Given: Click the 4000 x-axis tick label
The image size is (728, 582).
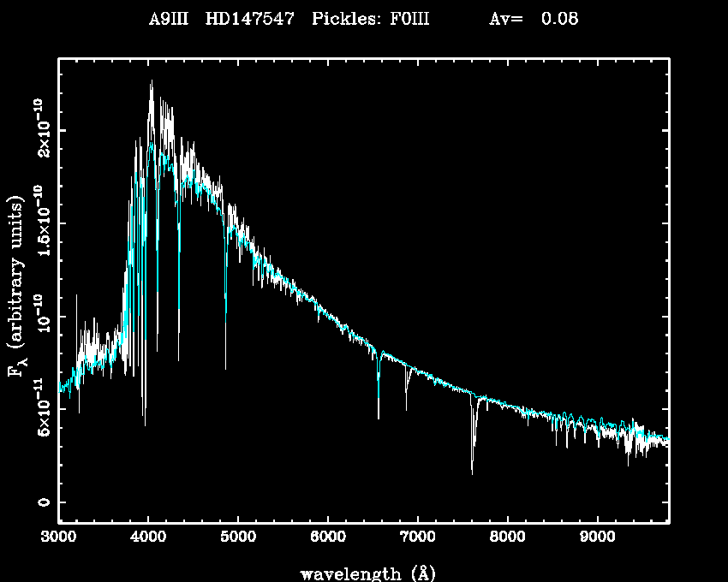Looking at the screenshot, I should click(148, 538).
